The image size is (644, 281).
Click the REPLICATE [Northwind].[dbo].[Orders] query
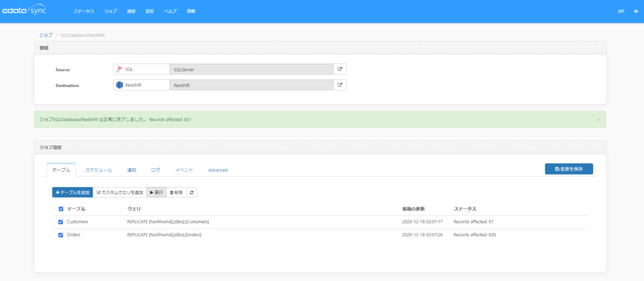click(x=164, y=235)
